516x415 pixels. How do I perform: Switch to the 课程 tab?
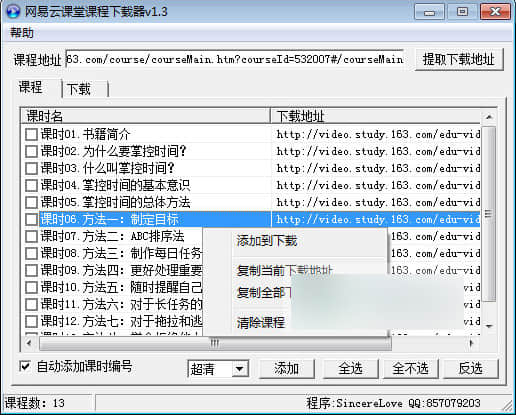(31, 88)
